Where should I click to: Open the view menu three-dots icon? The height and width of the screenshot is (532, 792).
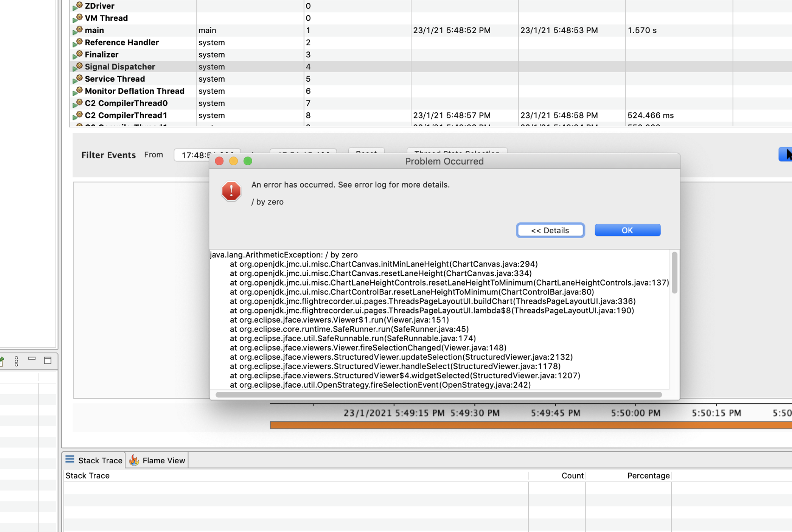coord(16,361)
